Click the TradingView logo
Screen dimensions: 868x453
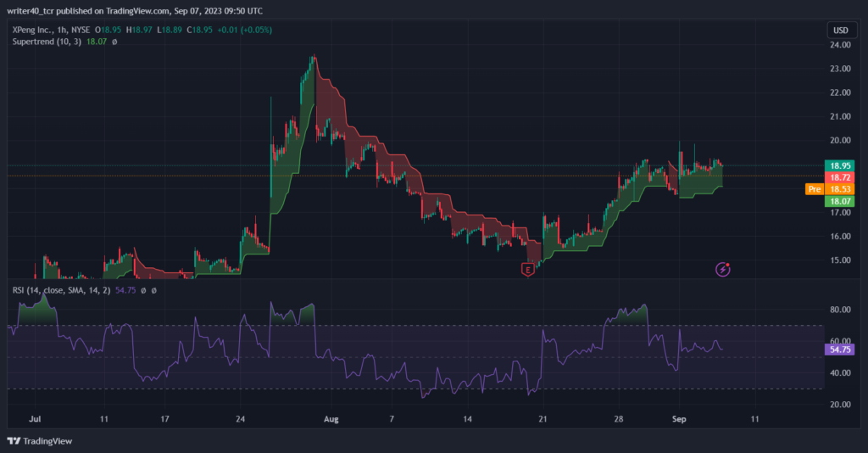[x=40, y=441]
